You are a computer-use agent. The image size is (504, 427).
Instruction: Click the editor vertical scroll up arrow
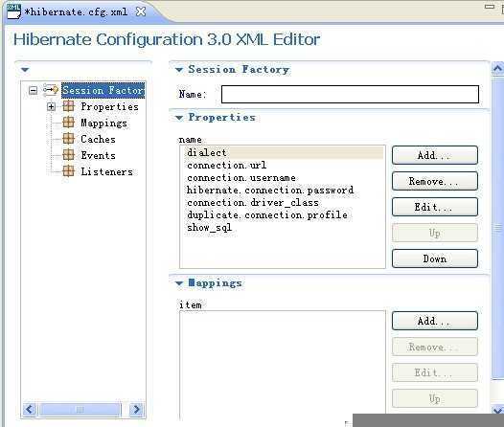497,68
